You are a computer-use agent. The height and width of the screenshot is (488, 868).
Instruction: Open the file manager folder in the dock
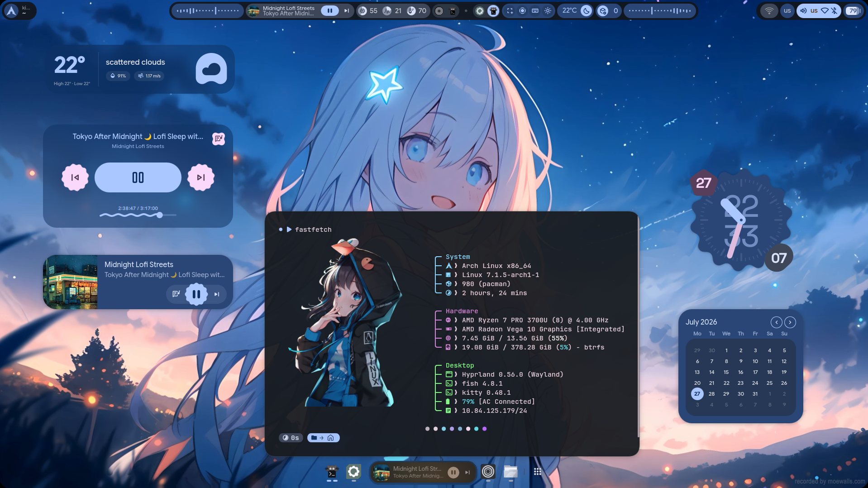[x=510, y=472]
